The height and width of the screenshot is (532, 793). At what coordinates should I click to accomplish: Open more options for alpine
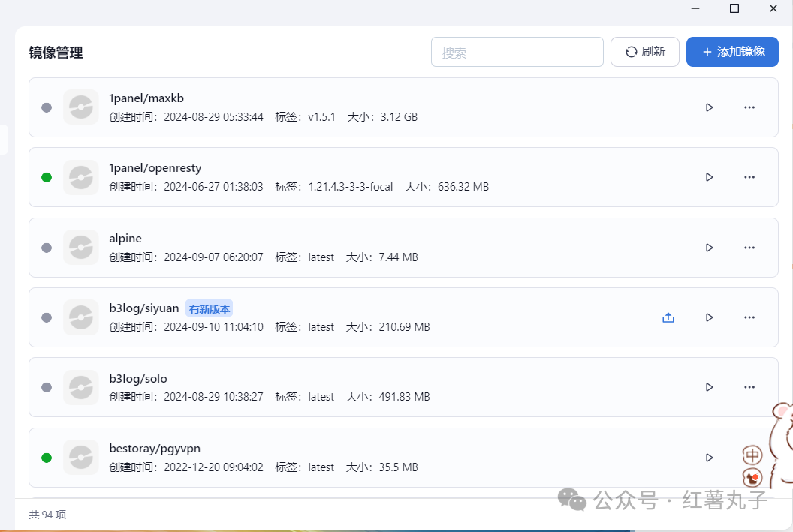coord(749,248)
